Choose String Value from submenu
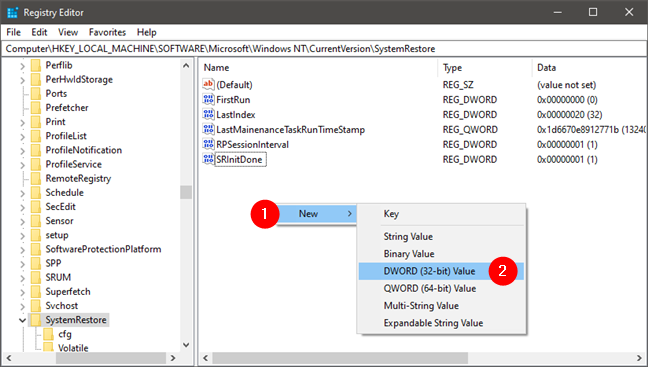The image size is (648, 367). [x=441, y=236]
